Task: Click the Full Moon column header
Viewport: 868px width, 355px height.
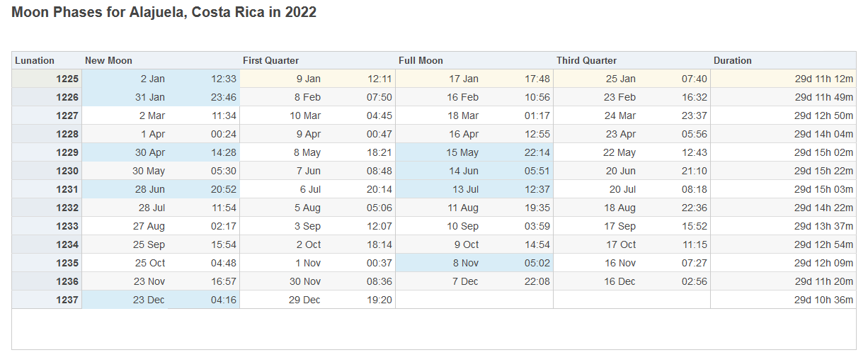Action: point(421,61)
